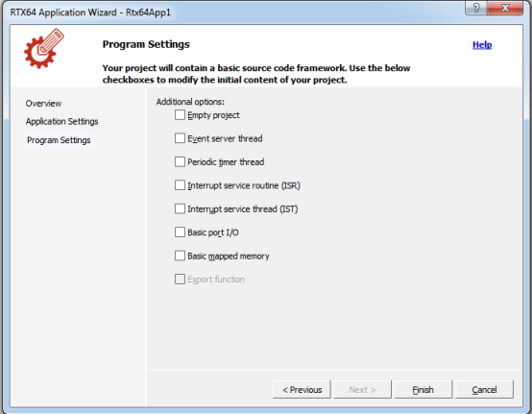Enable the Empty project checkbox

click(x=180, y=115)
